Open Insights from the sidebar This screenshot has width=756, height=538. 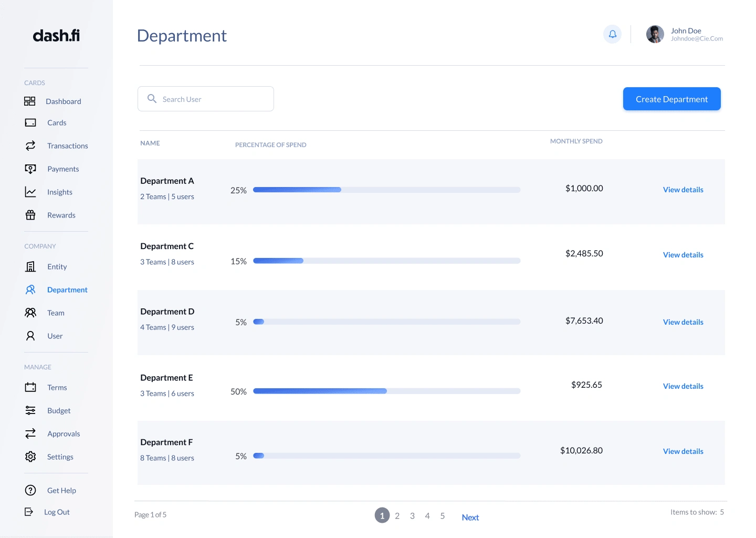pos(60,192)
